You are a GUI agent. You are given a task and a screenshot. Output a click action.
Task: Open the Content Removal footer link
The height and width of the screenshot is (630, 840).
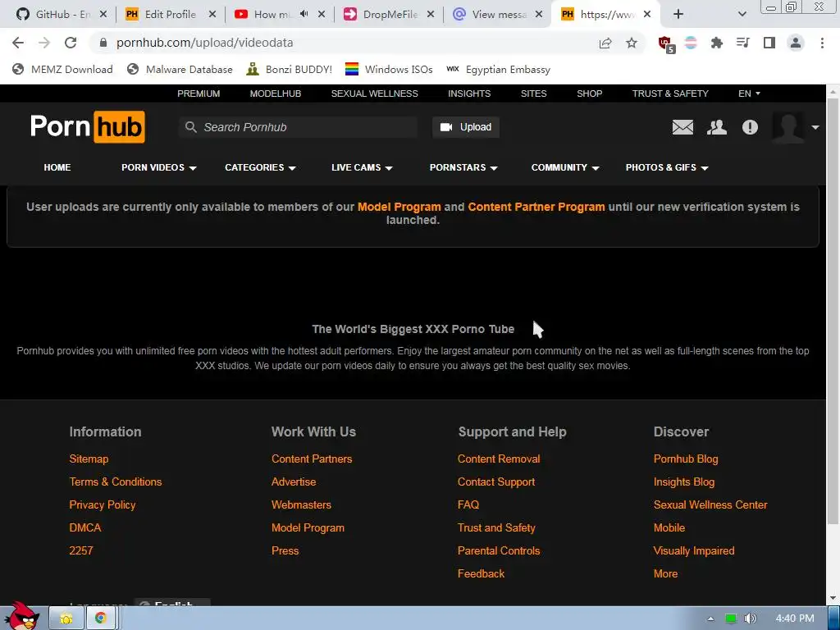coord(499,459)
